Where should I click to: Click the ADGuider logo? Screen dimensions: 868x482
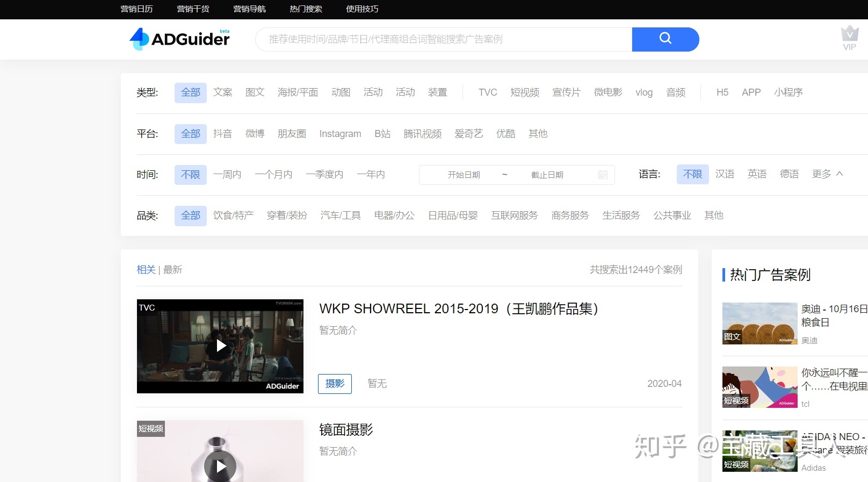[x=180, y=39]
